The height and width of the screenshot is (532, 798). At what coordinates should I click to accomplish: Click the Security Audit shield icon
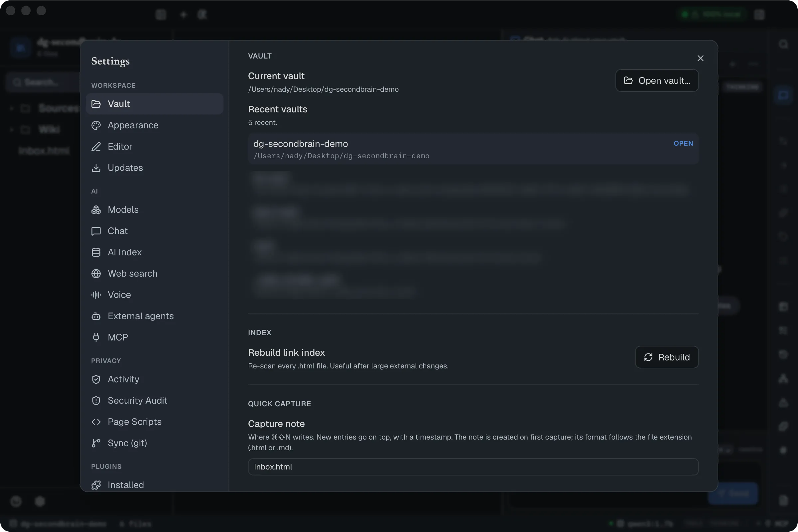coord(96,401)
